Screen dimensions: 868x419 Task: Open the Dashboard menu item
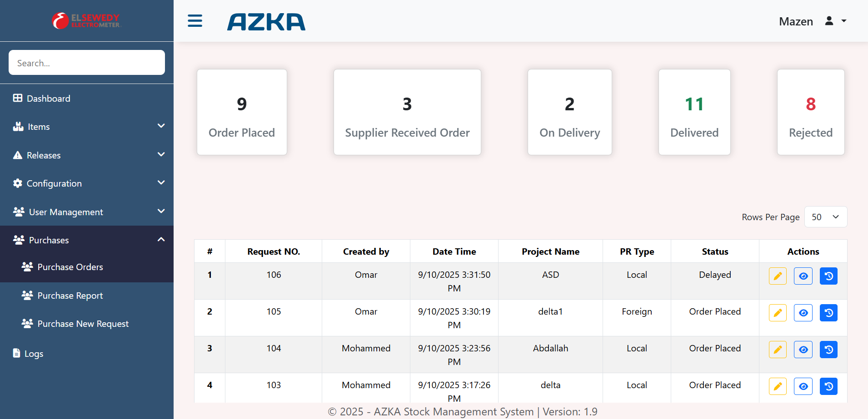pyautogui.click(x=48, y=99)
